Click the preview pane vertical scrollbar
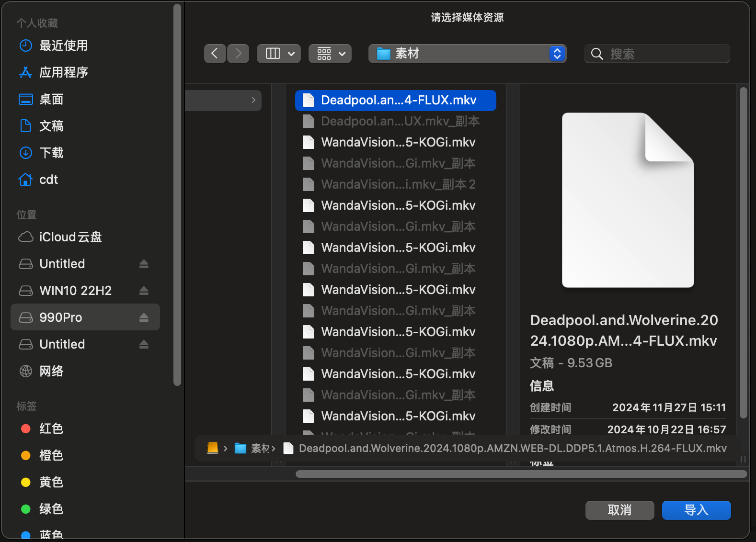The image size is (756, 542). pyautogui.click(x=744, y=253)
